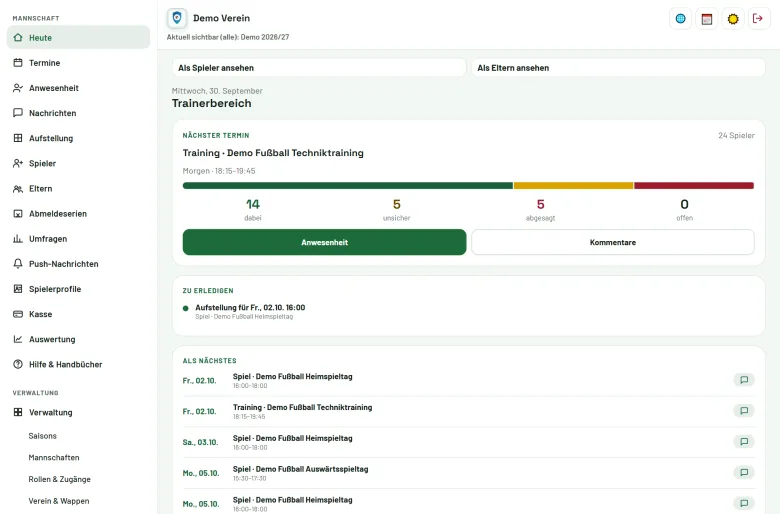Click yellow segment of attendance bar
The image size is (780, 514).
(x=574, y=186)
